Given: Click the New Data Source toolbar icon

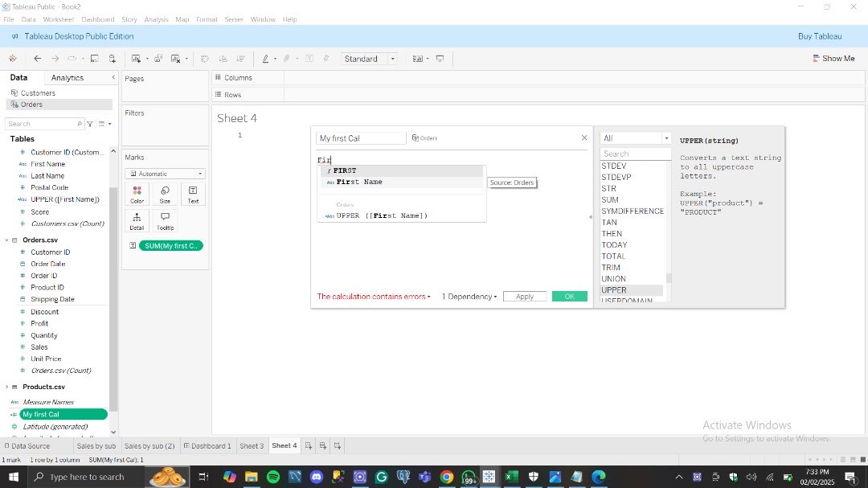Looking at the screenshot, I should 113,58.
